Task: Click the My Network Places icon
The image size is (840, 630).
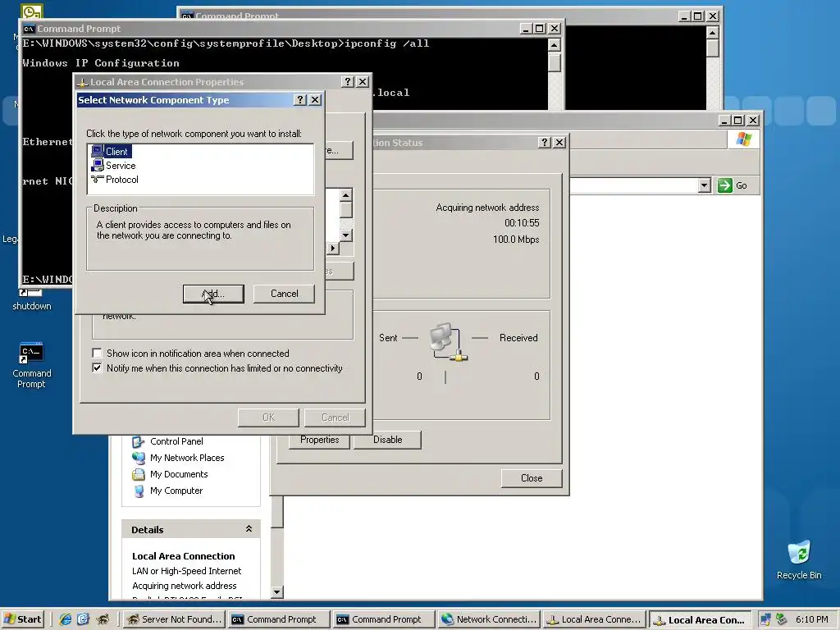Action: coord(138,458)
